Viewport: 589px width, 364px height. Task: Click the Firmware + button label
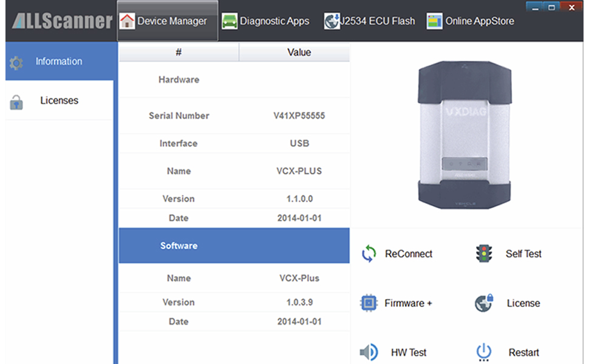pos(408,303)
